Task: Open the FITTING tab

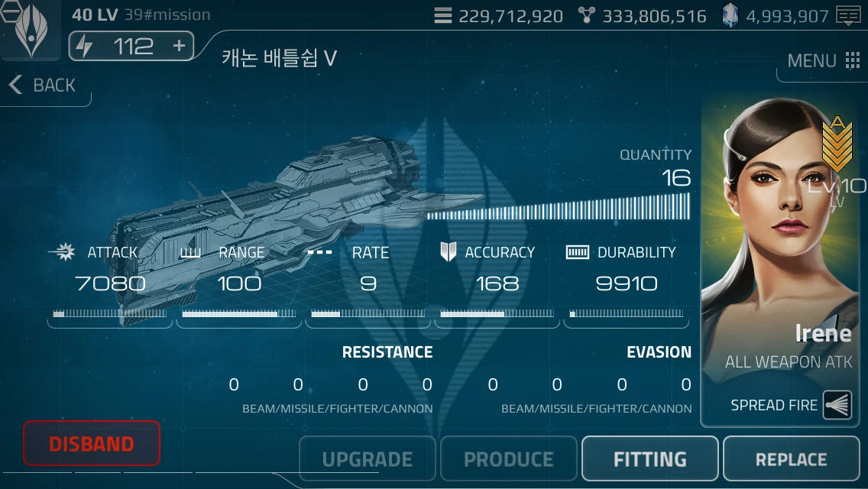Action: 650,458
